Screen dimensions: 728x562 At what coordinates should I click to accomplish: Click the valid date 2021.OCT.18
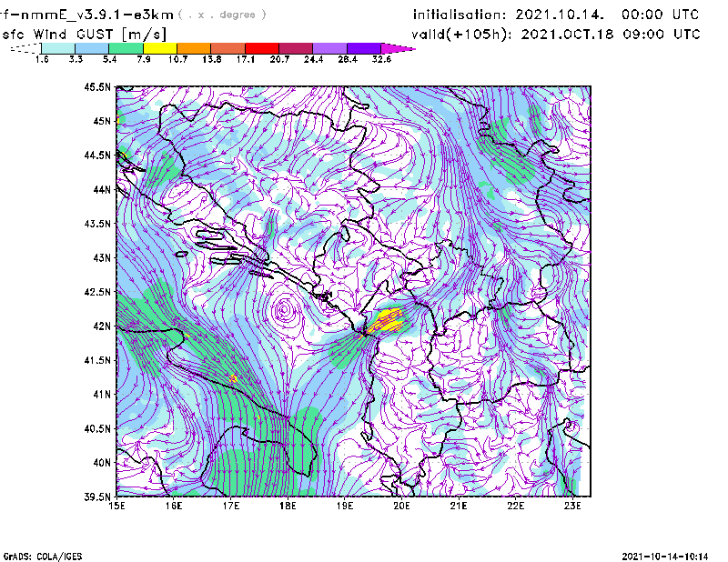(x=567, y=35)
